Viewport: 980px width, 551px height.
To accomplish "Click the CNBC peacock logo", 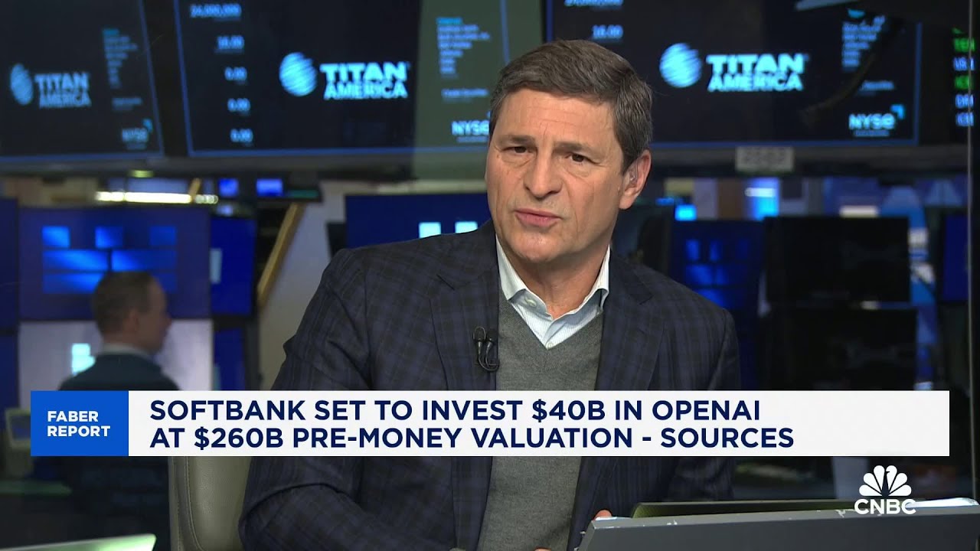I will pyautogui.click(x=885, y=490).
